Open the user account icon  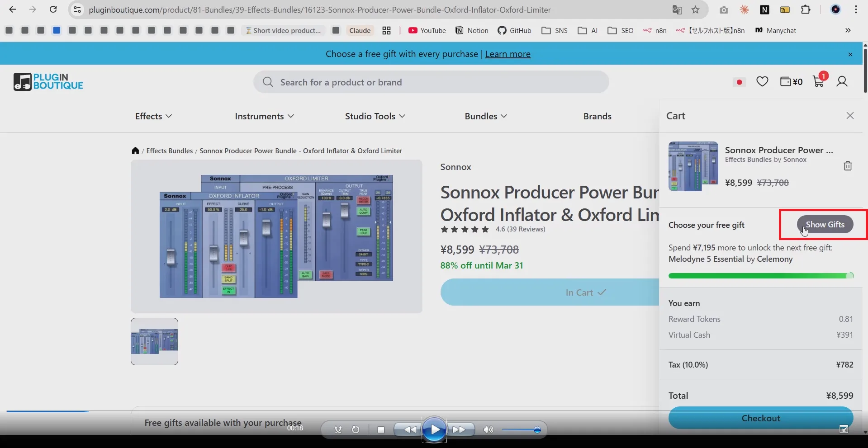click(x=842, y=82)
